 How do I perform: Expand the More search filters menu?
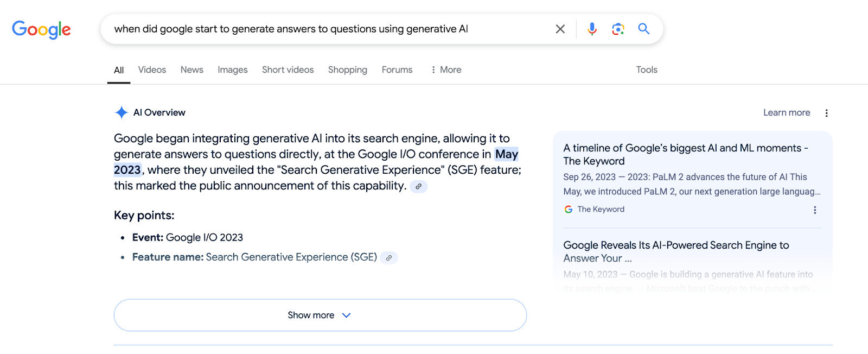coord(446,69)
